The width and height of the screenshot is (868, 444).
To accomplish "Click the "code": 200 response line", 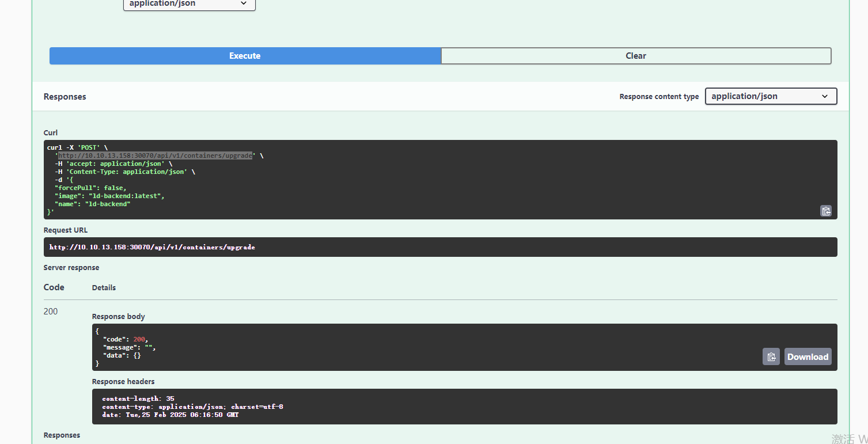I will coord(126,339).
